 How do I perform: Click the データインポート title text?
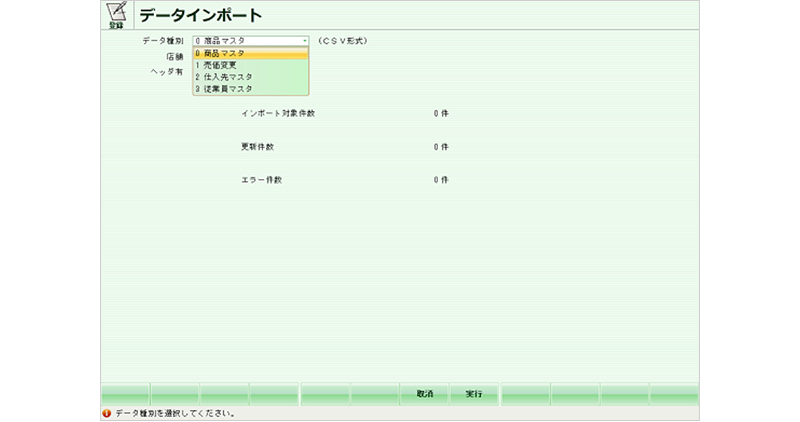click(x=201, y=15)
